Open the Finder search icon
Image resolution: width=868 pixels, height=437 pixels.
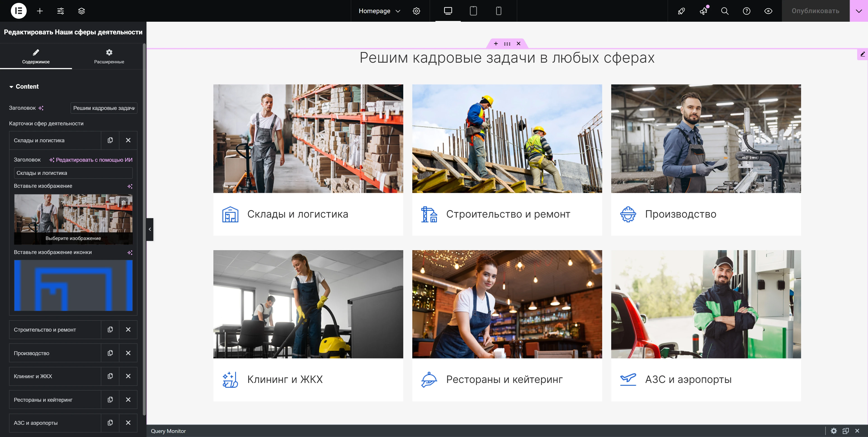pos(725,11)
